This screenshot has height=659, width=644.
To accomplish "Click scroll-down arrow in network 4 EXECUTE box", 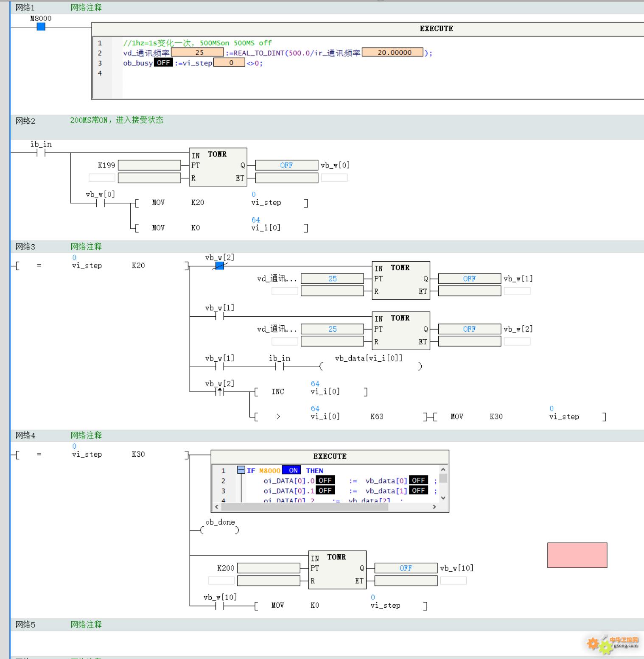I will 443,498.
